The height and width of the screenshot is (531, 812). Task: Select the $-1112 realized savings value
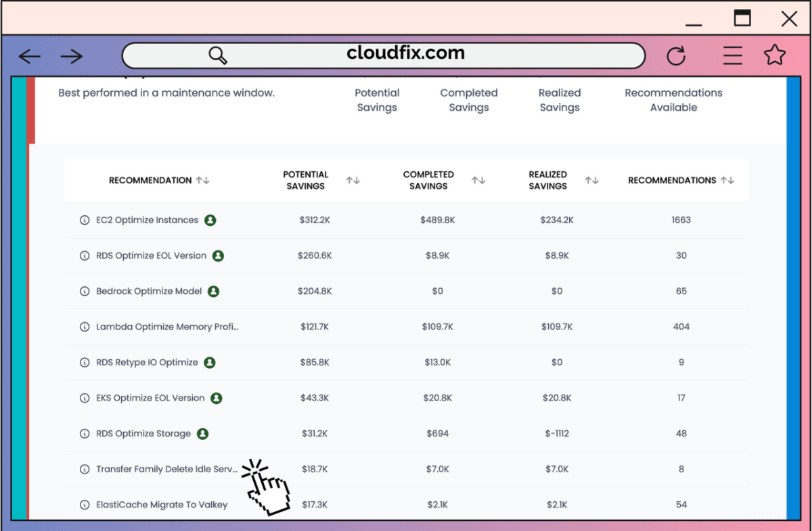coord(557,434)
